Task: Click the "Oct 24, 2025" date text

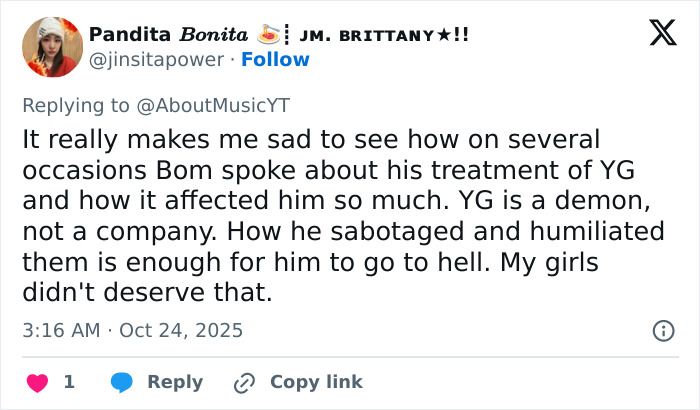Action: click(x=181, y=330)
